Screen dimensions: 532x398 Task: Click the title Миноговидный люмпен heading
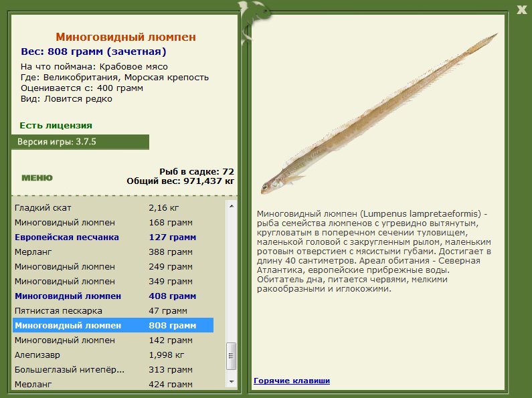click(x=126, y=37)
